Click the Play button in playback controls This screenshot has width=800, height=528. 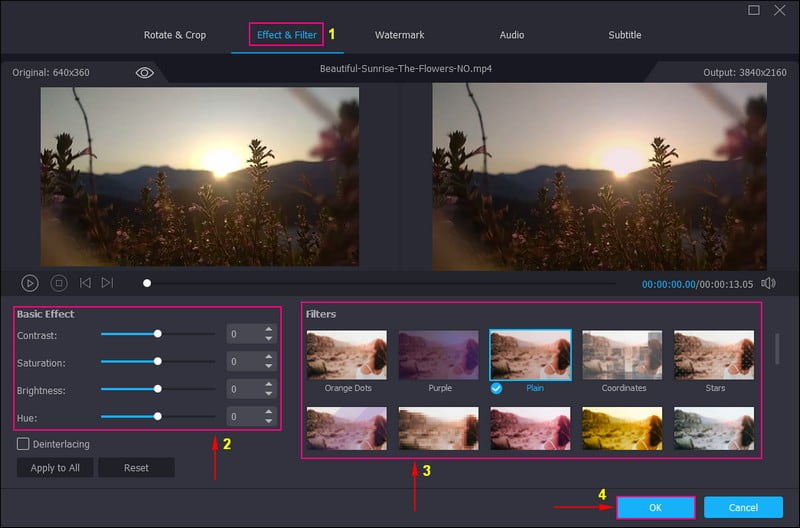[x=30, y=283]
